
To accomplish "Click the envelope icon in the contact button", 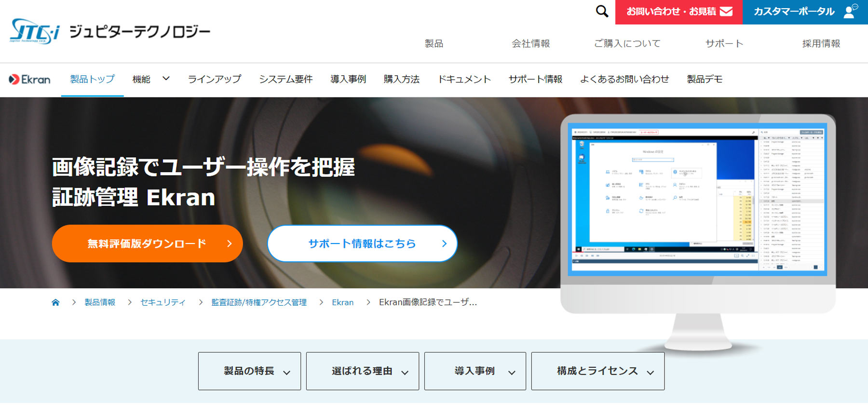I will (726, 12).
